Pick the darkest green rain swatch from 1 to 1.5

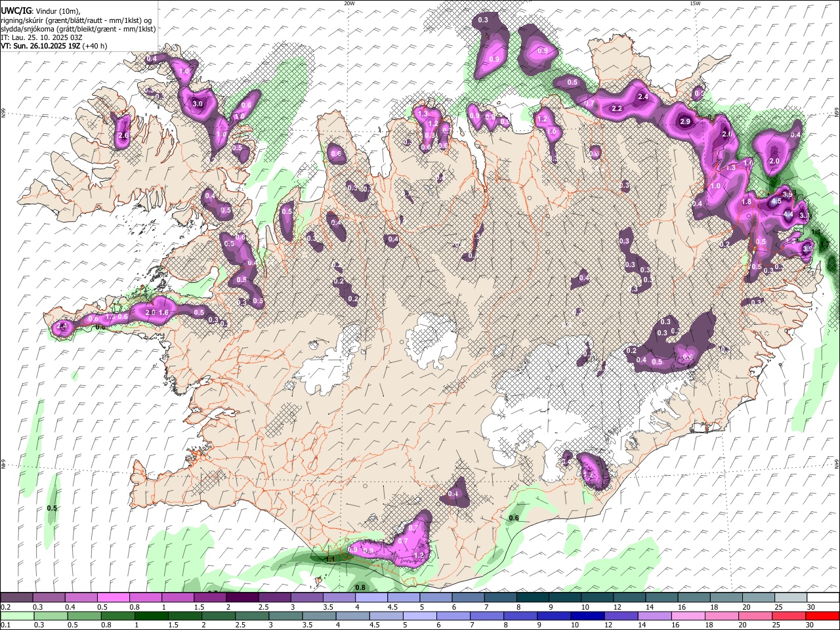(151, 616)
